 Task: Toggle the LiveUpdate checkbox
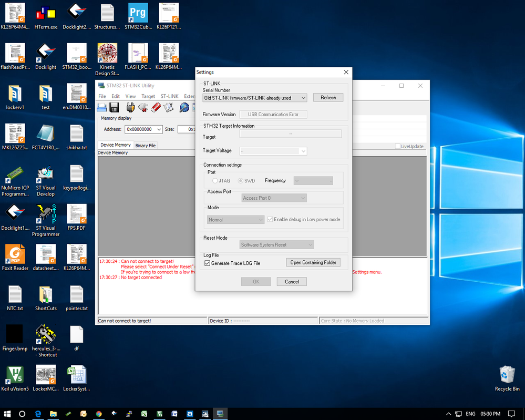pos(397,146)
